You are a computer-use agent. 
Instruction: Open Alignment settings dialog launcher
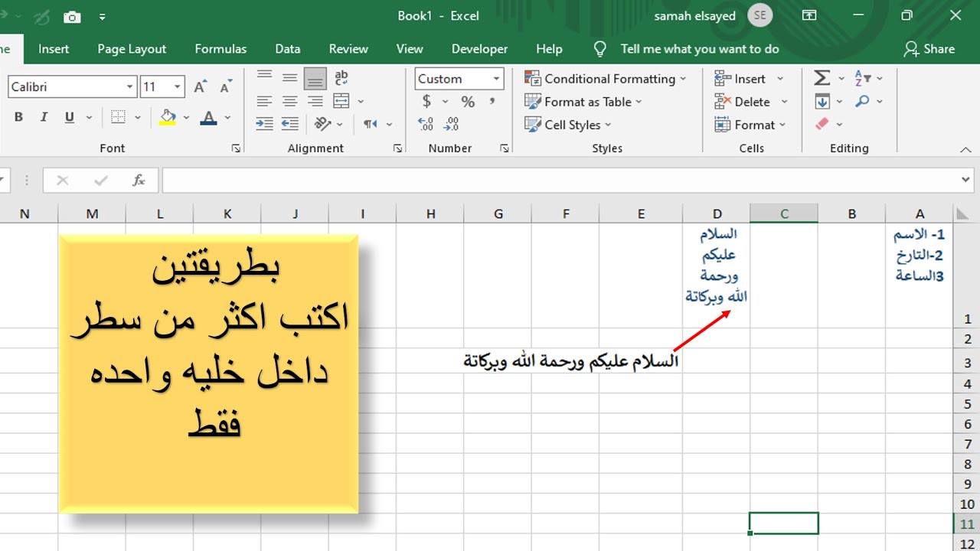tap(397, 148)
